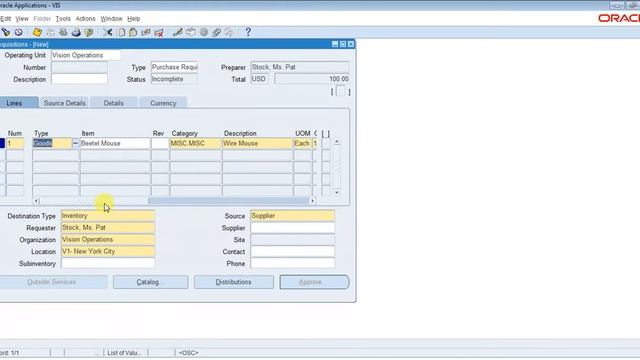
Task: Click into the header Description field
Action: pos(79,79)
